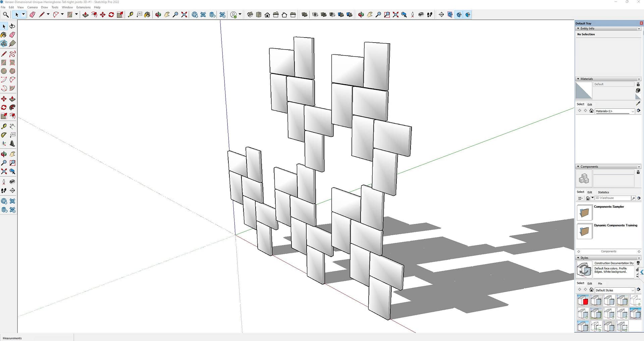This screenshot has height=341, width=644.
Task: Pick the Protractor tool
Action: 4,135
